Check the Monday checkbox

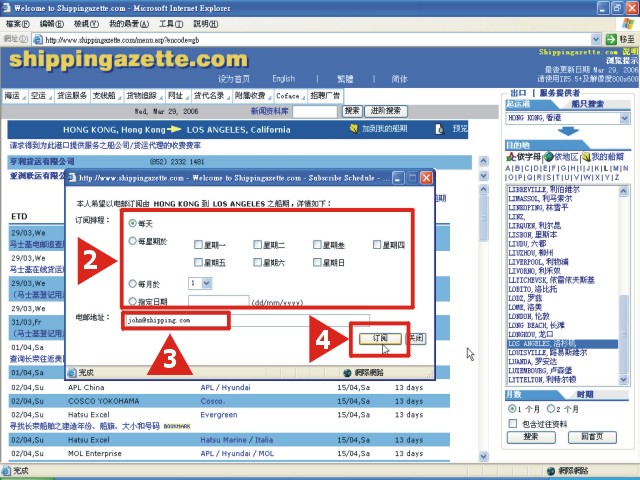(198, 244)
